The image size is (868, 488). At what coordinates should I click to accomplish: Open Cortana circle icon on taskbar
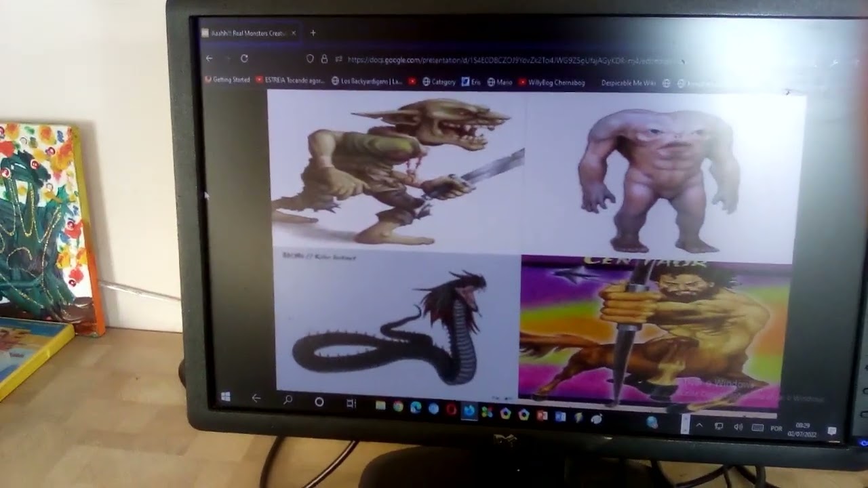pyautogui.click(x=319, y=402)
